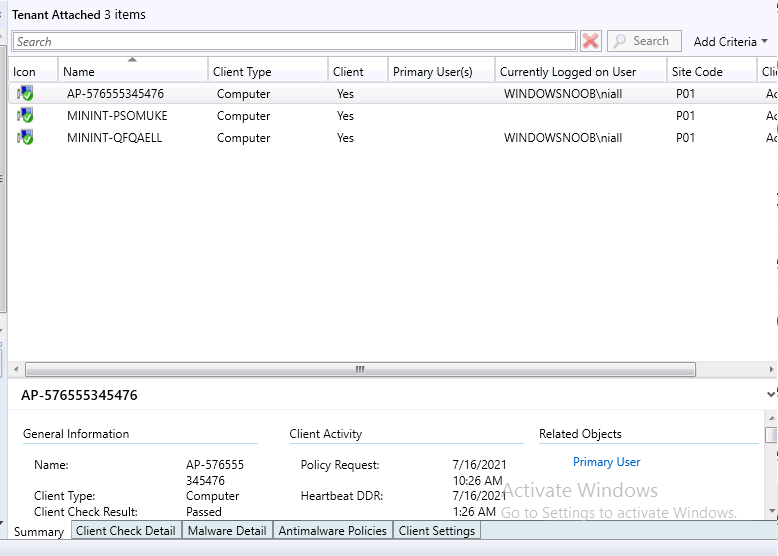Select the MININT-PSOMUKE device name
The height and width of the screenshot is (556, 778).
click(117, 116)
